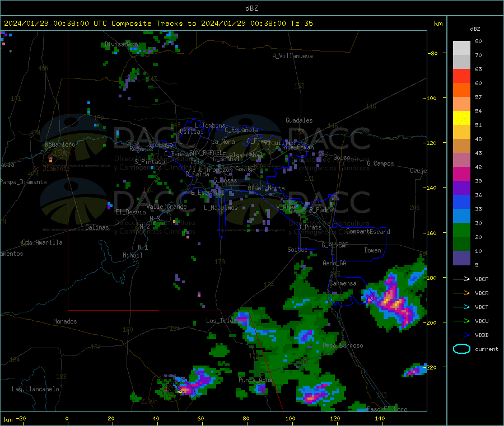This screenshot has height=426, width=504.
Task: Click the '140' tick on bottom axis
Action: click(380, 418)
